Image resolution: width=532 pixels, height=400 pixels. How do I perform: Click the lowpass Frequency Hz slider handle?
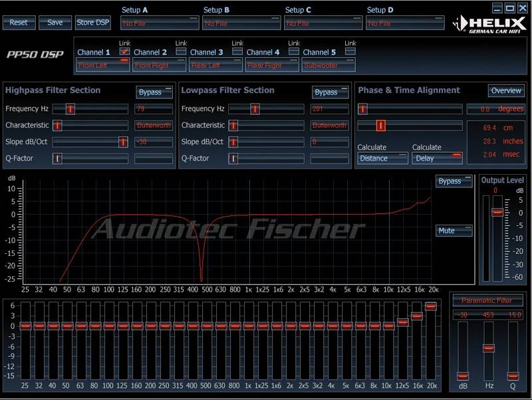(x=255, y=109)
